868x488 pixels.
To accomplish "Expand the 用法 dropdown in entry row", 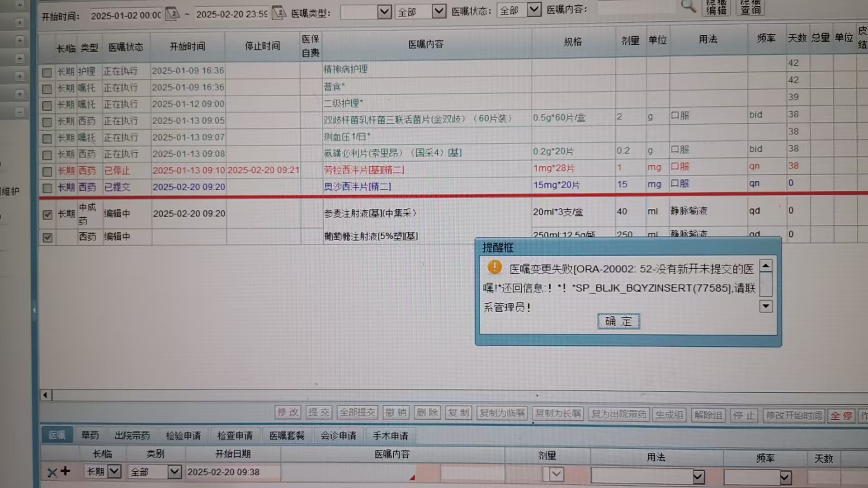I will (x=698, y=476).
